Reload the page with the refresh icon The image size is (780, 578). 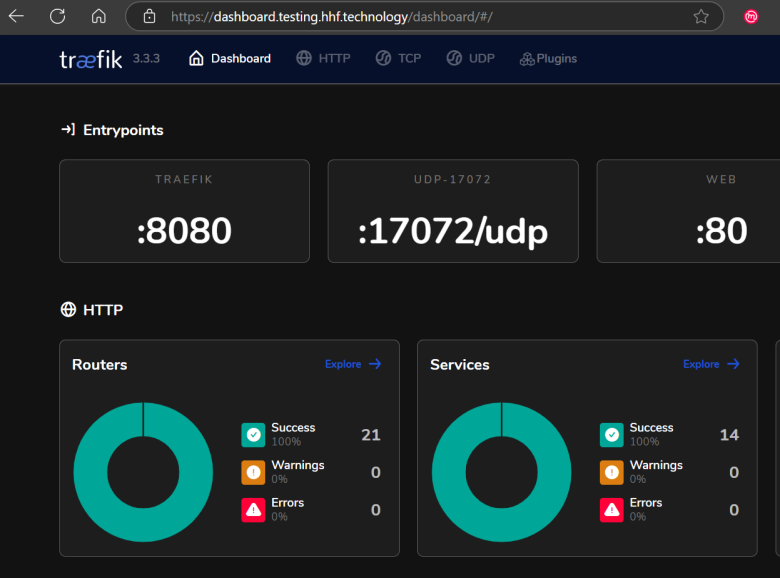(x=58, y=16)
